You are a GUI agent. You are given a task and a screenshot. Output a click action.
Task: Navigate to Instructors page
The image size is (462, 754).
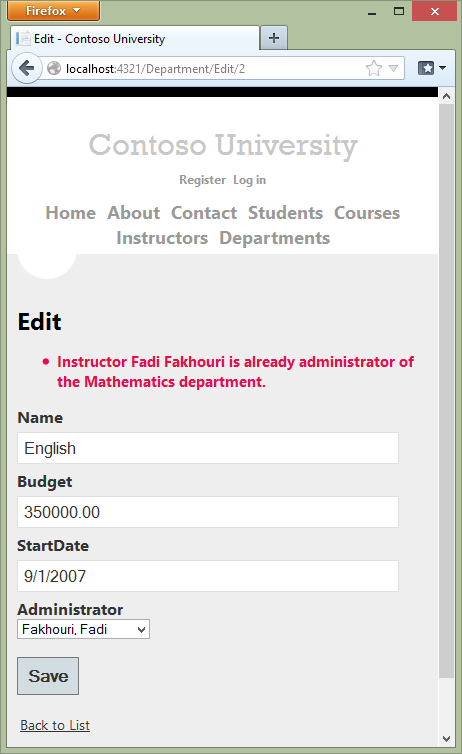(x=162, y=238)
